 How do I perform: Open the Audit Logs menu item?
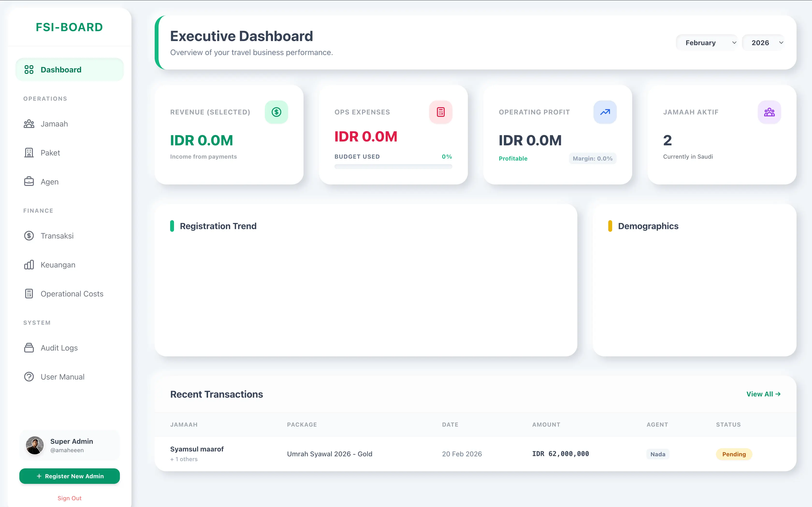pyautogui.click(x=59, y=348)
